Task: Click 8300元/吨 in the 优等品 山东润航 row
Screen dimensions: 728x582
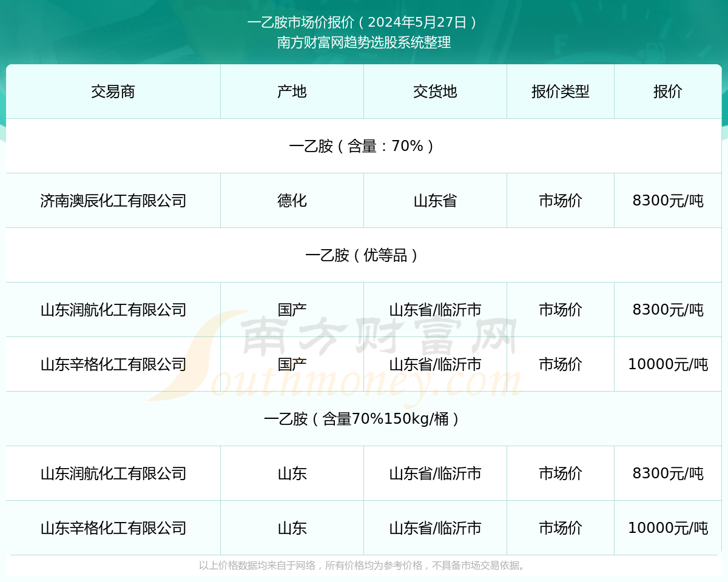Action: coord(668,310)
